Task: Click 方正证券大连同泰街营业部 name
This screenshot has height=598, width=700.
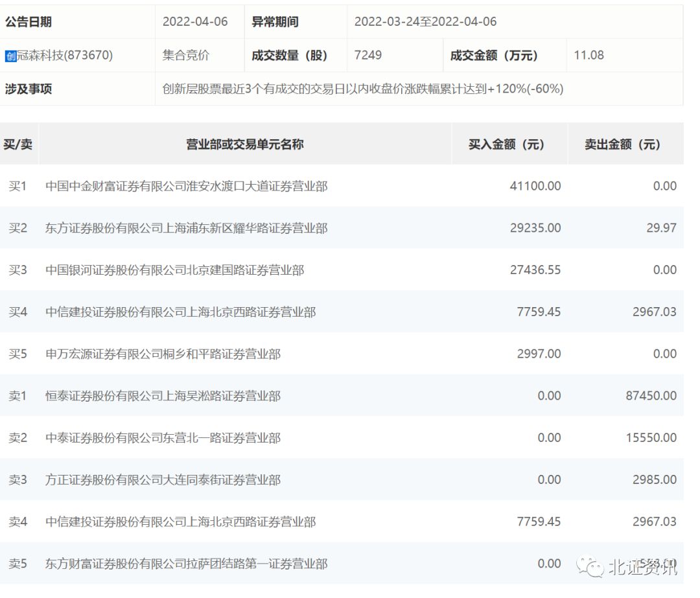Action: coord(163,480)
